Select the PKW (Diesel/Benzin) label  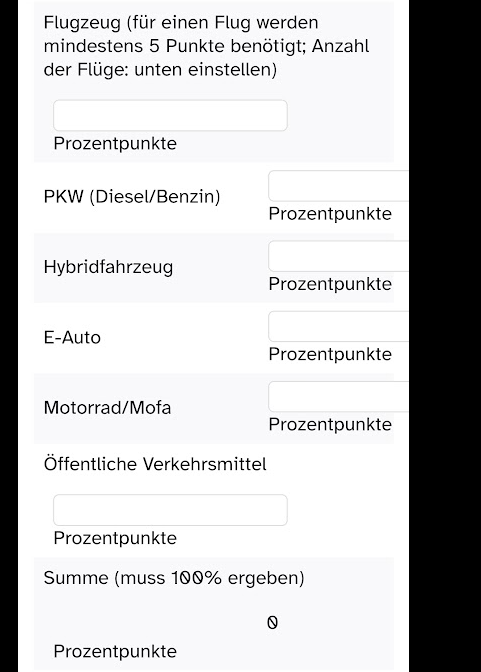click(x=132, y=197)
